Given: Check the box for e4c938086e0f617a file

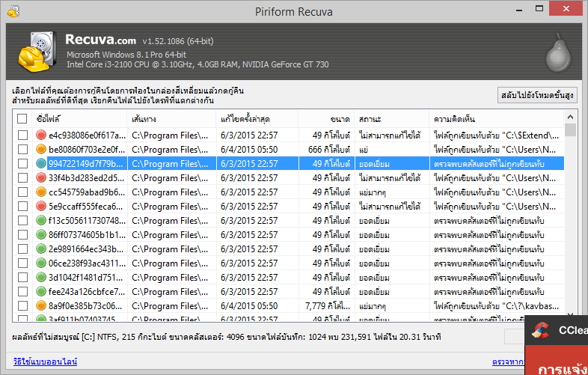Looking at the screenshot, I should 22,135.
